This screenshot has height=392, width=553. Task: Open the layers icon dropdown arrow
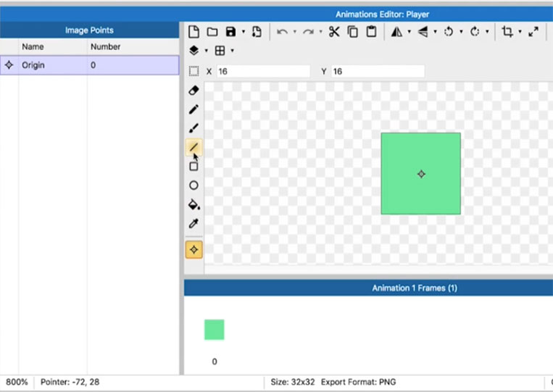pos(207,51)
